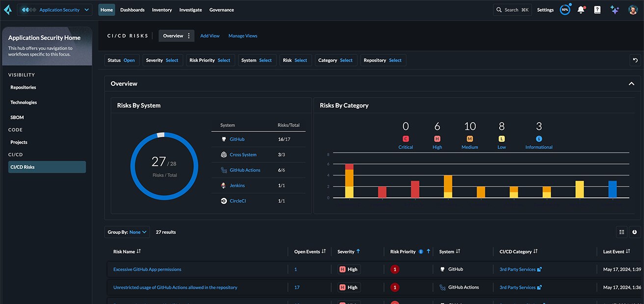Click the 92% security score ring icon

click(565, 9)
